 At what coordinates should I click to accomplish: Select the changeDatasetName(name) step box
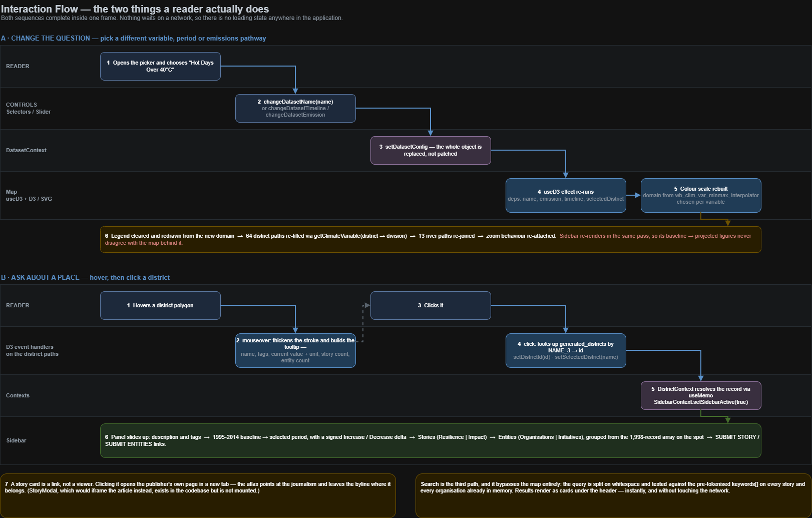tap(295, 108)
